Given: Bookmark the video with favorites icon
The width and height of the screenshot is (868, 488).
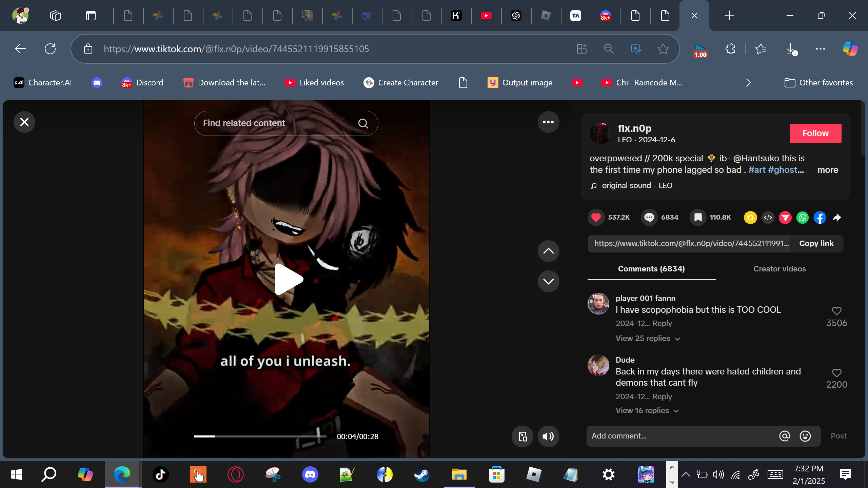Looking at the screenshot, I should tap(698, 217).
